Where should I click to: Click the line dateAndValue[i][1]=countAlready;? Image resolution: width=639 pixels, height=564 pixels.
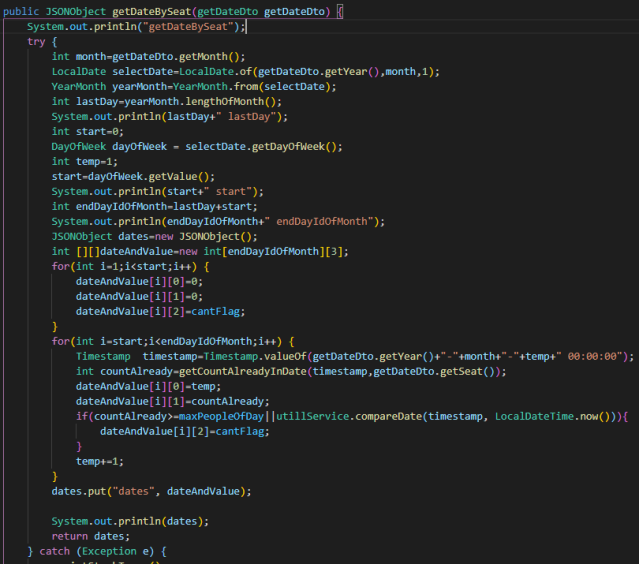[172, 401]
